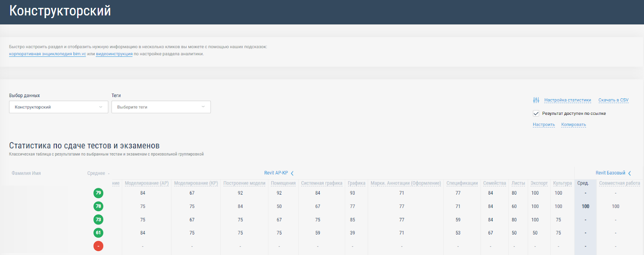Click the green 78 average score badge

[x=98, y=206]
